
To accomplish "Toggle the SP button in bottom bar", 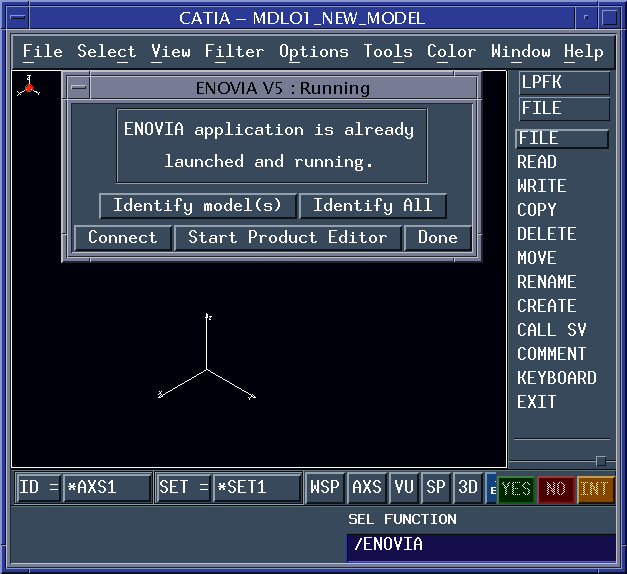I will 436,488.
